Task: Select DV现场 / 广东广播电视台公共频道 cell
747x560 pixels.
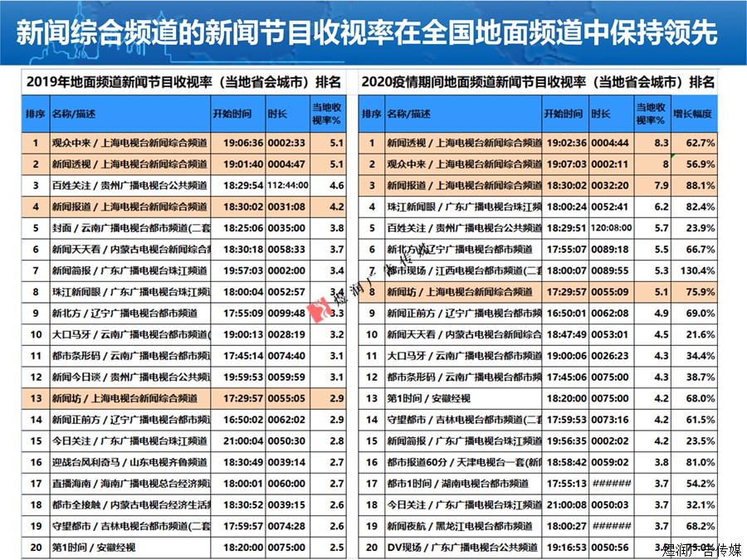Action: 463,548
